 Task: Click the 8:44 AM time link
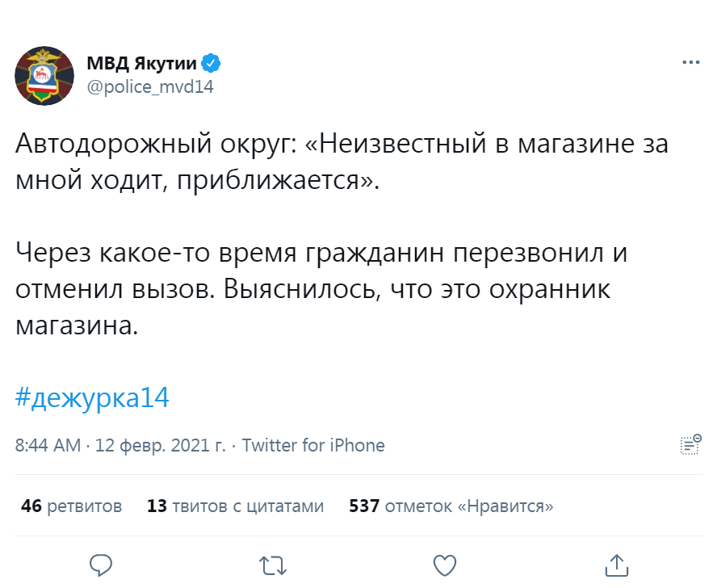click(48, 445)
